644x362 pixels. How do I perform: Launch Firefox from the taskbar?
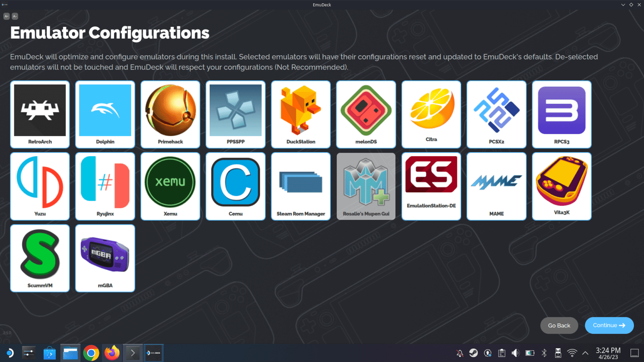click(x=112, y=352)
